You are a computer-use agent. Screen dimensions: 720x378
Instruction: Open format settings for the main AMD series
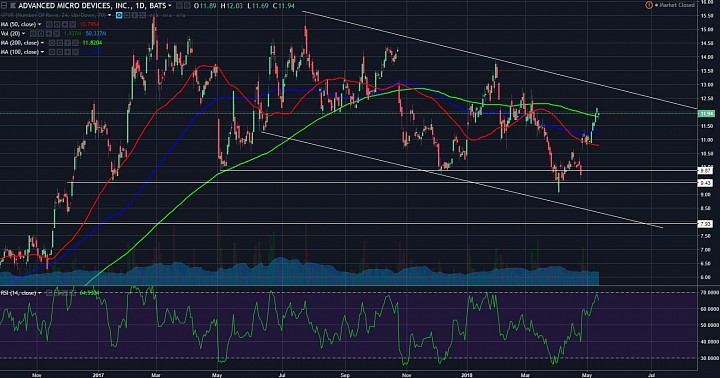pos(187,6)
